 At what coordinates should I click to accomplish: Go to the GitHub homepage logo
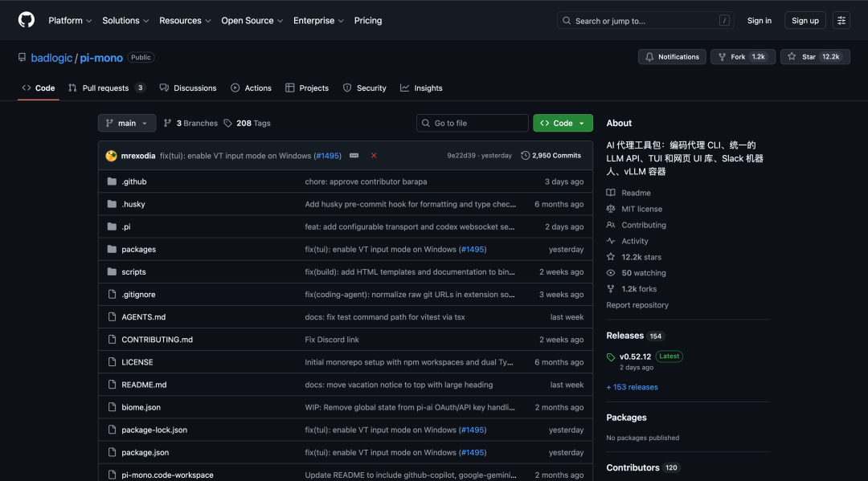pos(26,20)
